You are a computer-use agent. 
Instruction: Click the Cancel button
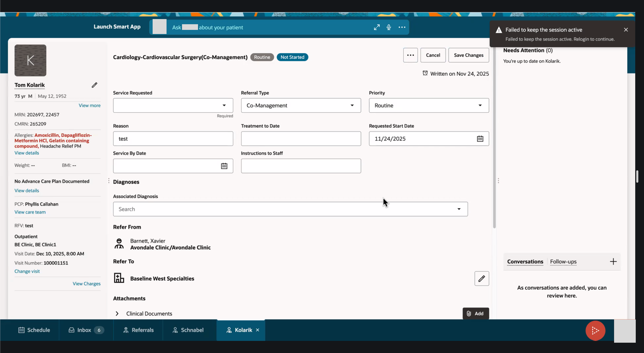[x=433, y=55]
